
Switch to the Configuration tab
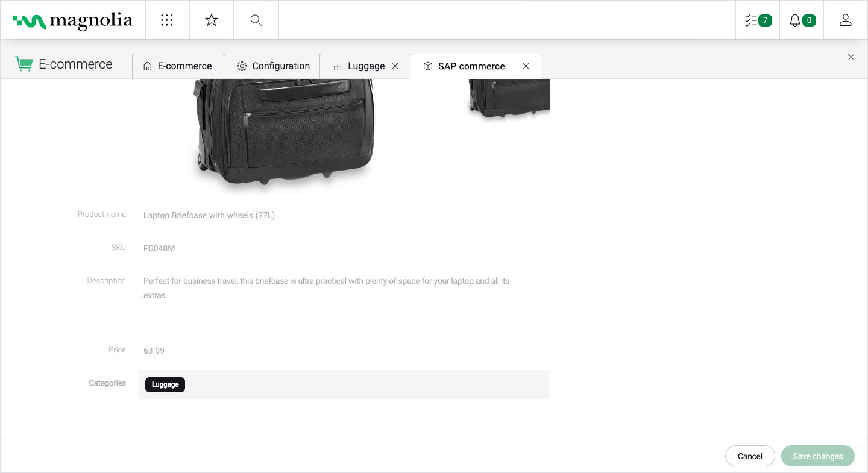click(x=272, y=66)
